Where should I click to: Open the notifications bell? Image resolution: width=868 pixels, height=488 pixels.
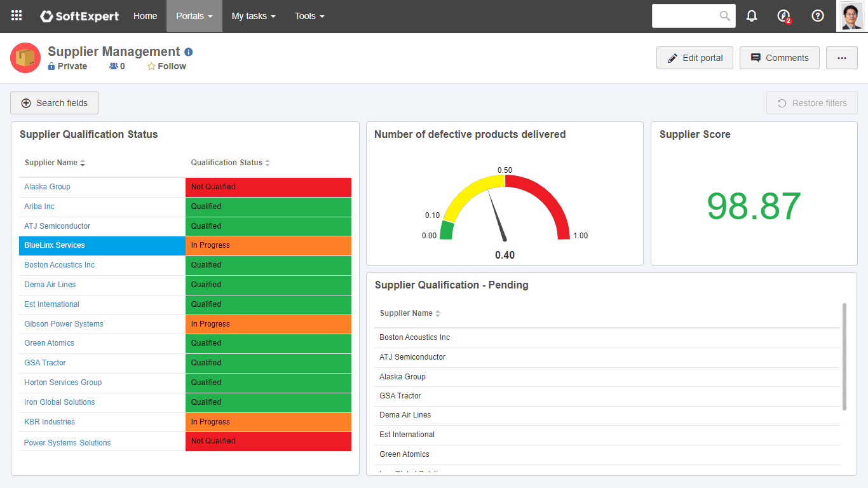751,15
